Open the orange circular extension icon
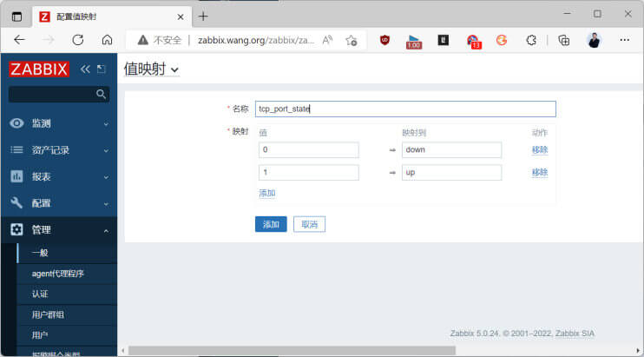 502,40
